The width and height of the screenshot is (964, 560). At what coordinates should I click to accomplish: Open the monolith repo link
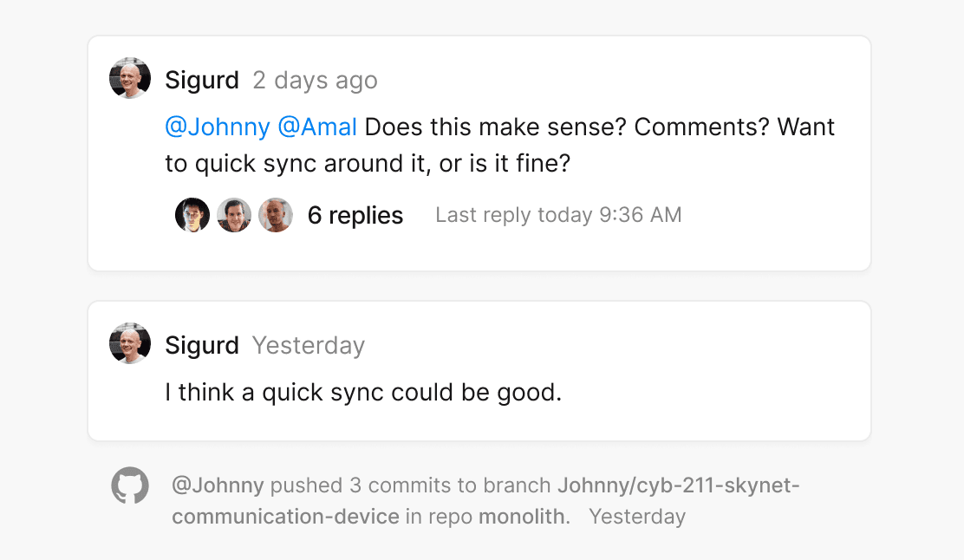524,518
